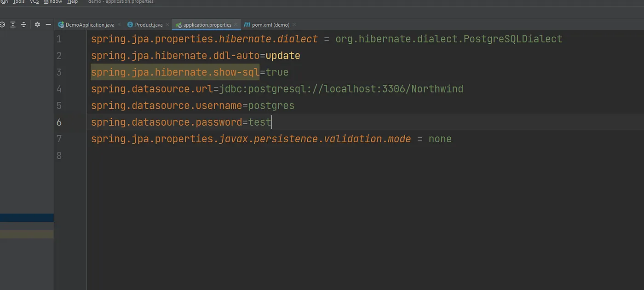The image size is (644, 290).
Task: Click line number 1 in gutter
Action: coord(59,39)
